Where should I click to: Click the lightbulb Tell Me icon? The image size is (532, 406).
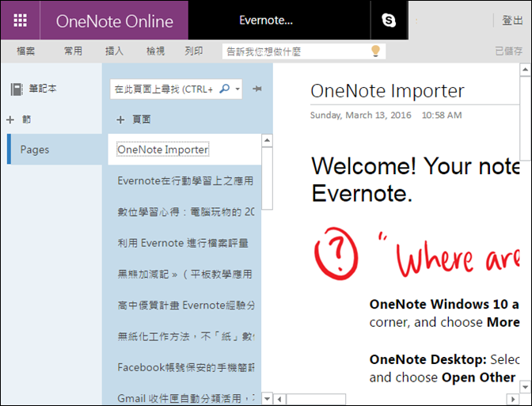[375, 51]
